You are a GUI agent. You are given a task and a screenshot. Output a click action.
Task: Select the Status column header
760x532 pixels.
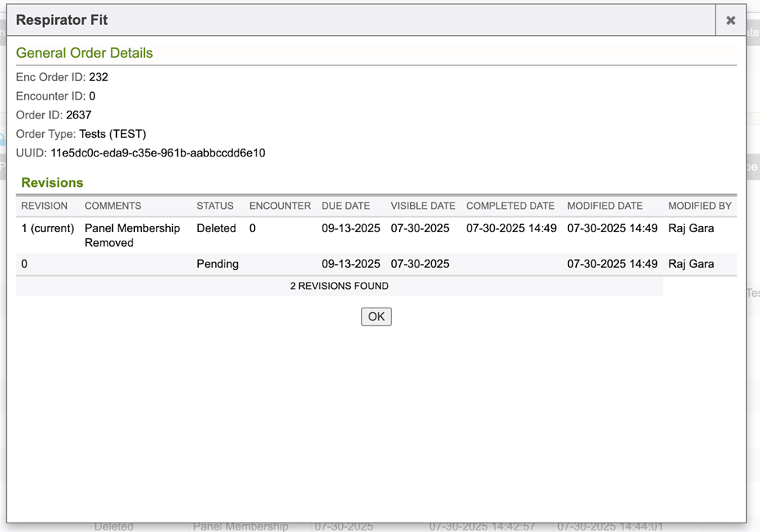pos(215,206)
